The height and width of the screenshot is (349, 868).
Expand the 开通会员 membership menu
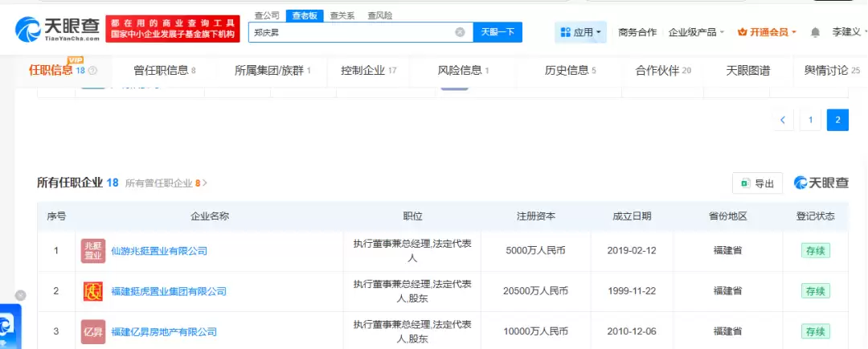[x=767, y=32]
